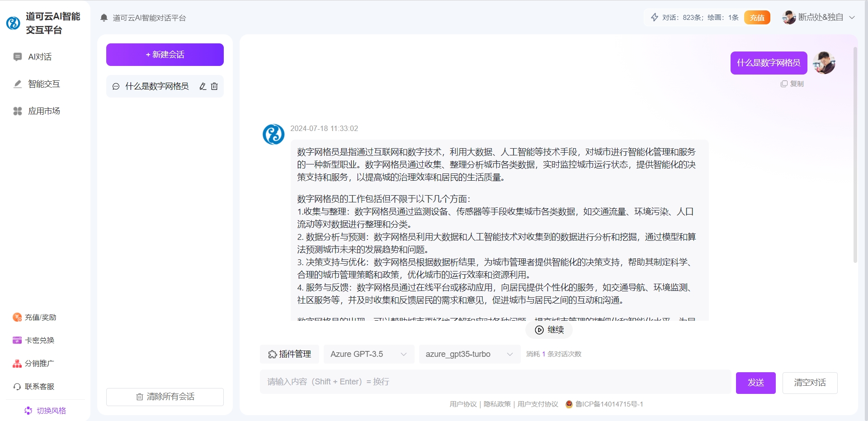Click the lightning quota icon

point(654,17)
